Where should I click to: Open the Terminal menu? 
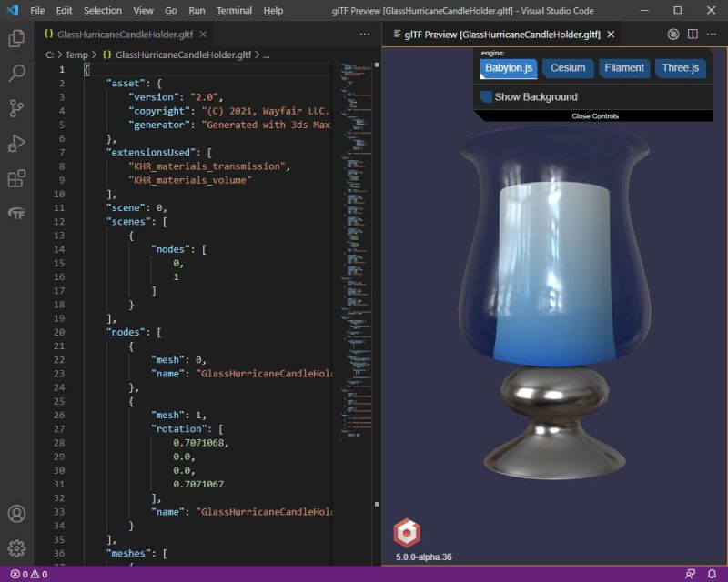233,11
